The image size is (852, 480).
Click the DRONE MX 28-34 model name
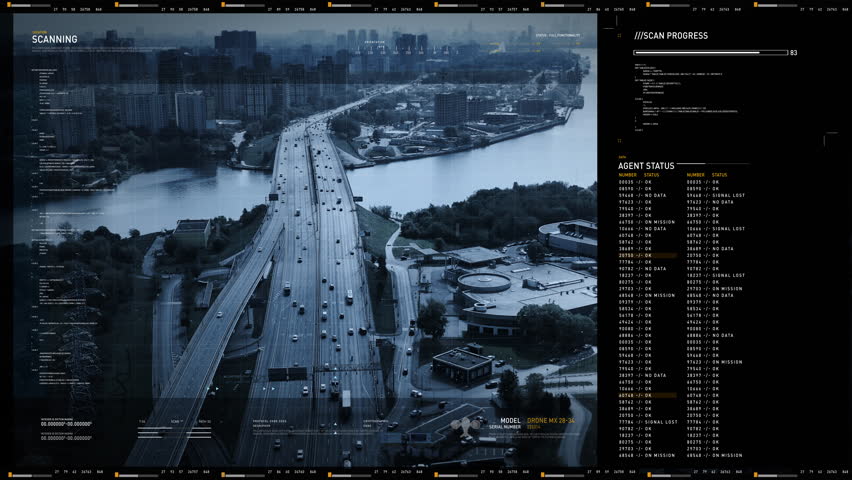551,421
